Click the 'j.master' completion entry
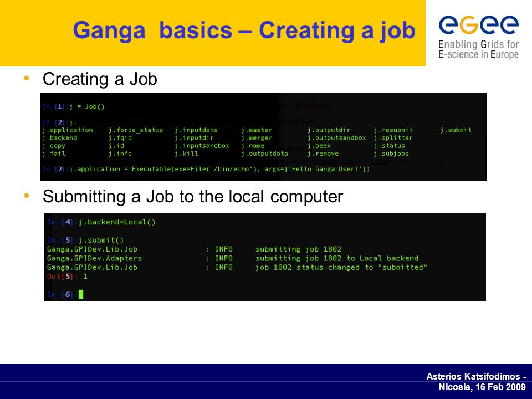This screenshot has width=532, height=399. click(257, 130)
